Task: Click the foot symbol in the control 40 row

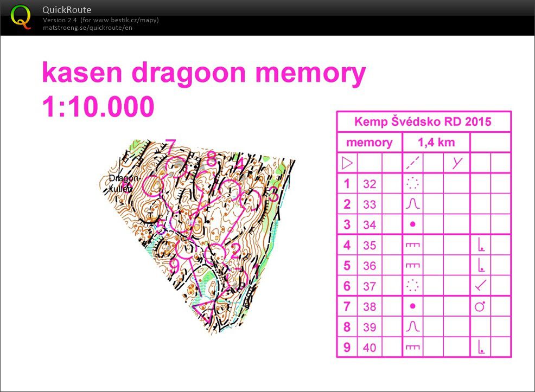Action: click(x=481, y=347)
